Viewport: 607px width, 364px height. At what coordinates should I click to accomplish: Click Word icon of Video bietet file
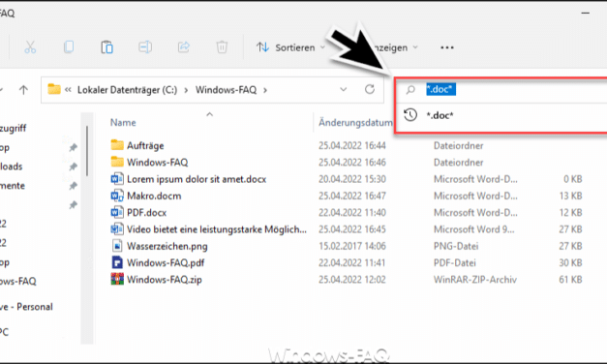point(117,228)
